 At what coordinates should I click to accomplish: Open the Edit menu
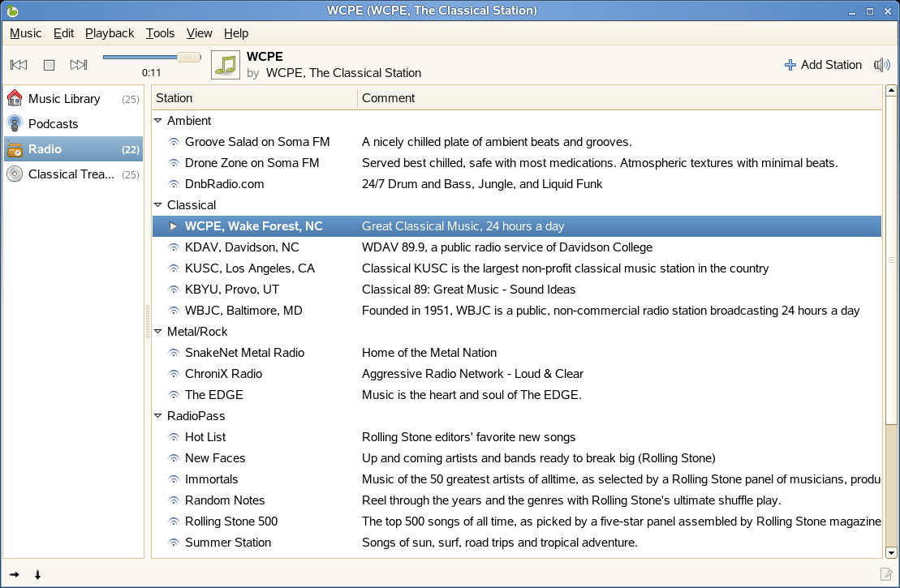click(64, 33)
